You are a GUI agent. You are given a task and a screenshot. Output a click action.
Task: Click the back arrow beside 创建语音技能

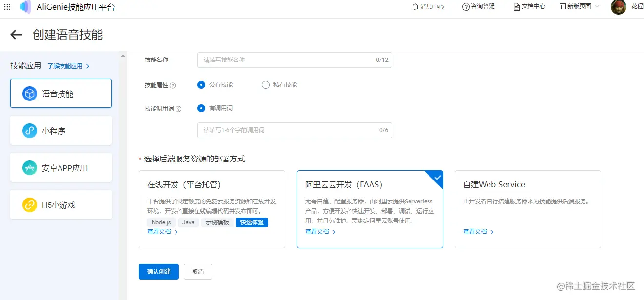16,35
